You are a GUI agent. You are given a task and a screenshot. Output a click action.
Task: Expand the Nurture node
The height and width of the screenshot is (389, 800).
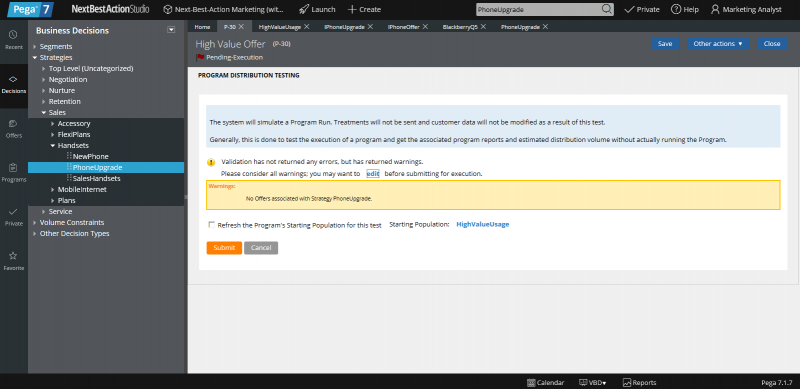click(44, 90)
